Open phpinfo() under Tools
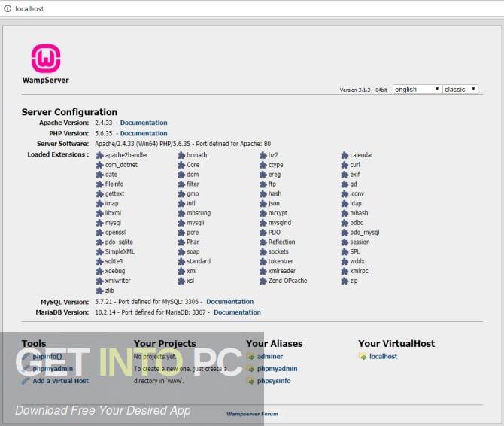Viewport: 504px width, 426px height. (x=47, y=356)
